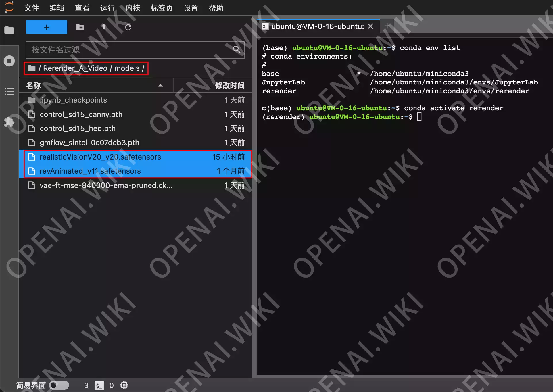The image size is (553, 392).
Task: Select revAnimated_v11.safetensors file
Action: (x=135, y=171)
